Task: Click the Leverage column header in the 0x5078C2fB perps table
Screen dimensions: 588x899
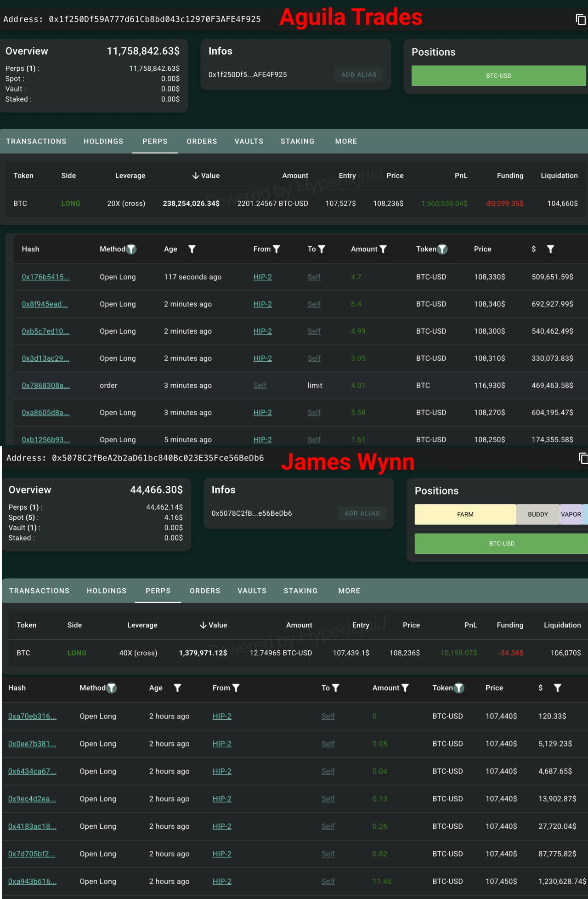Action: (142, 625)
